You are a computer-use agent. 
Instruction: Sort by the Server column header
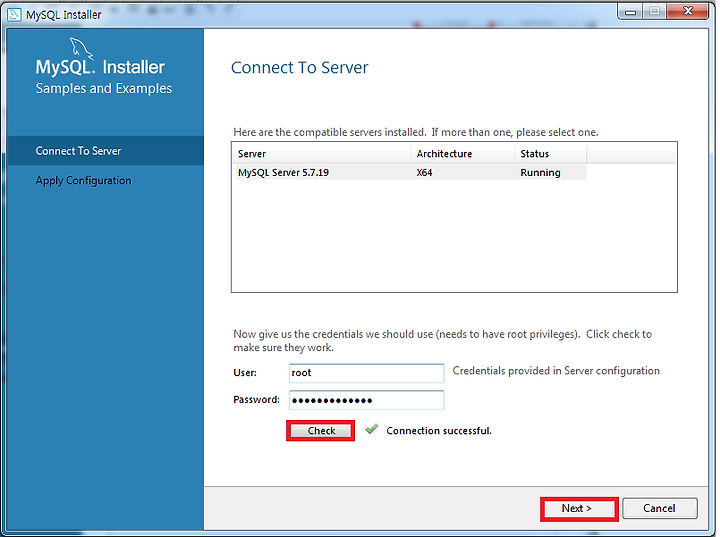click(x=321, y=154)
